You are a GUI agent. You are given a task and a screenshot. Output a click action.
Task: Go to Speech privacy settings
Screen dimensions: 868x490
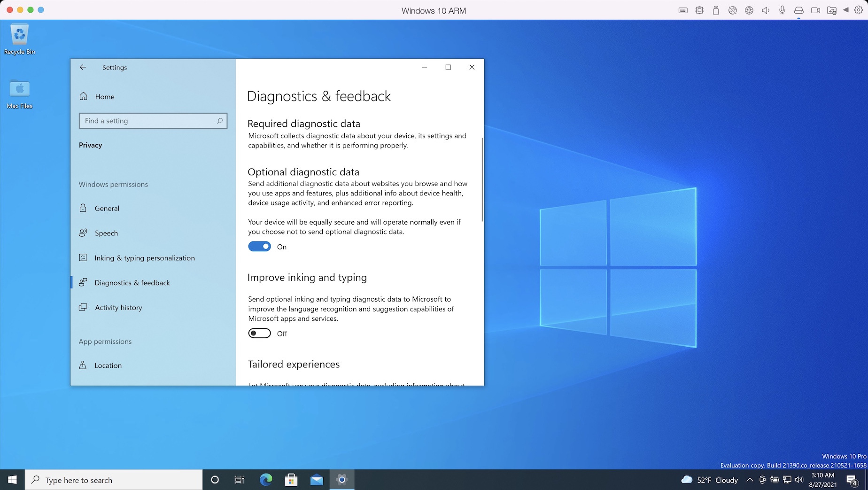[106, 233]
